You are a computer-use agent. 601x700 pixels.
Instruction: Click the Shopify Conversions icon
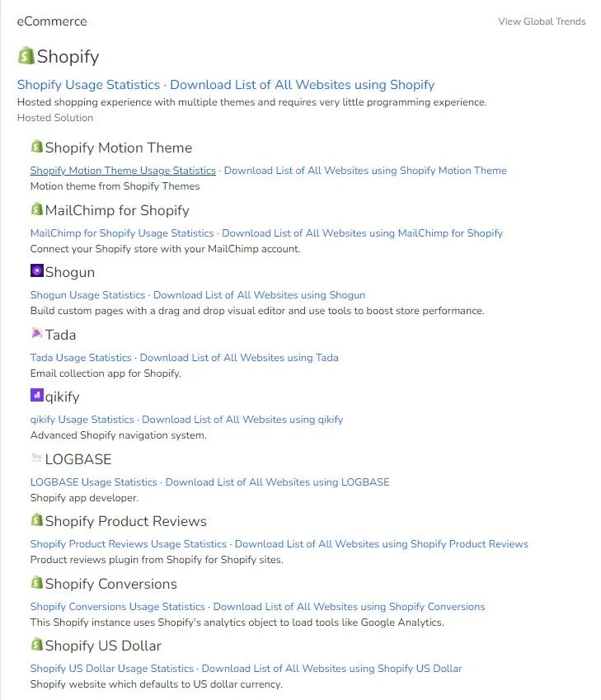point(36,582)
